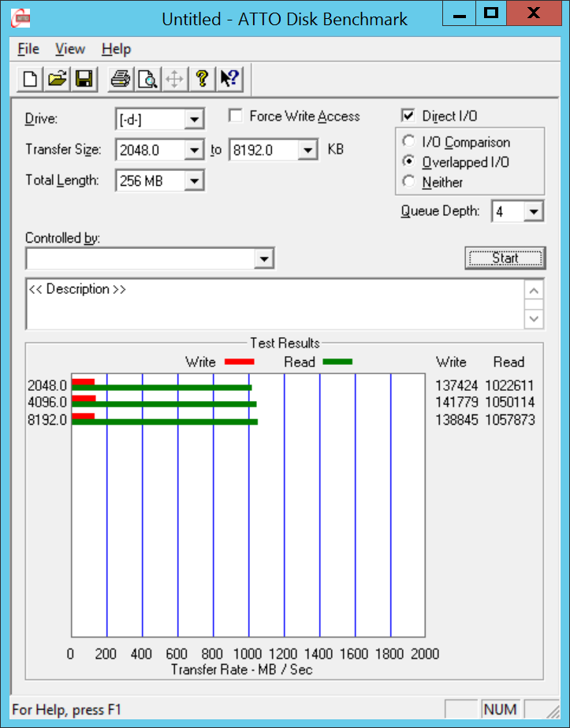Select the Neither radio option
The height and width of the screenshot is (728, 570).
408,181
